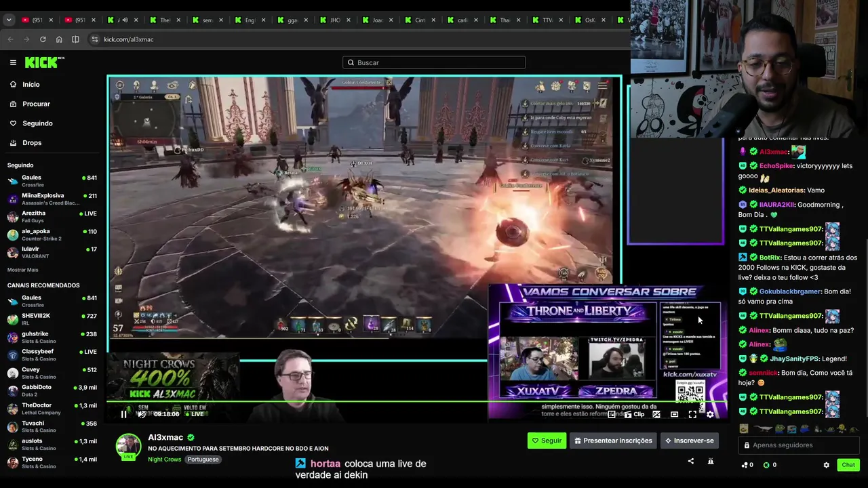Open lulavlr channel in sidebar

[x=52, y=252]
